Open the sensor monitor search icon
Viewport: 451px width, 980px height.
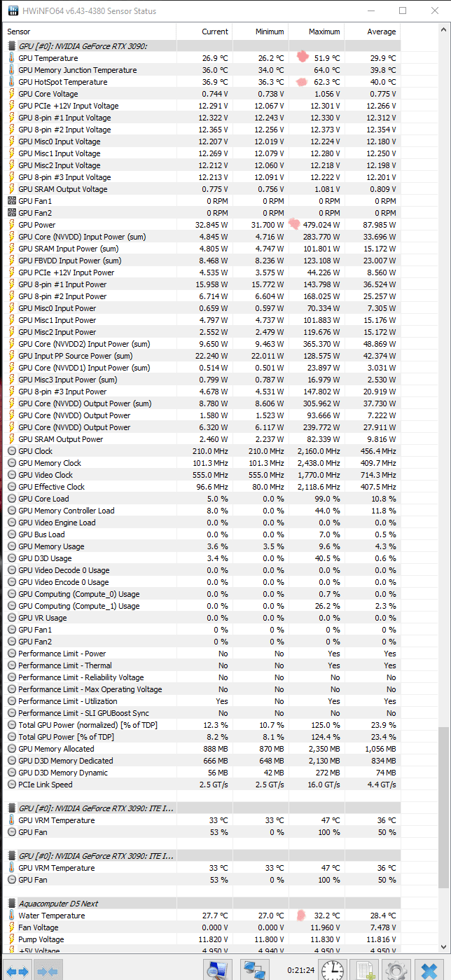pos(216,970)
